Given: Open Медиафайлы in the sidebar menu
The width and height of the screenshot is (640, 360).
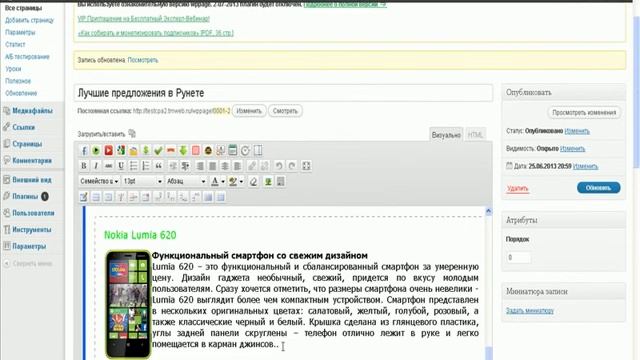Looking at the screenshot, I should pyautogui.click(x=32, y=111).
